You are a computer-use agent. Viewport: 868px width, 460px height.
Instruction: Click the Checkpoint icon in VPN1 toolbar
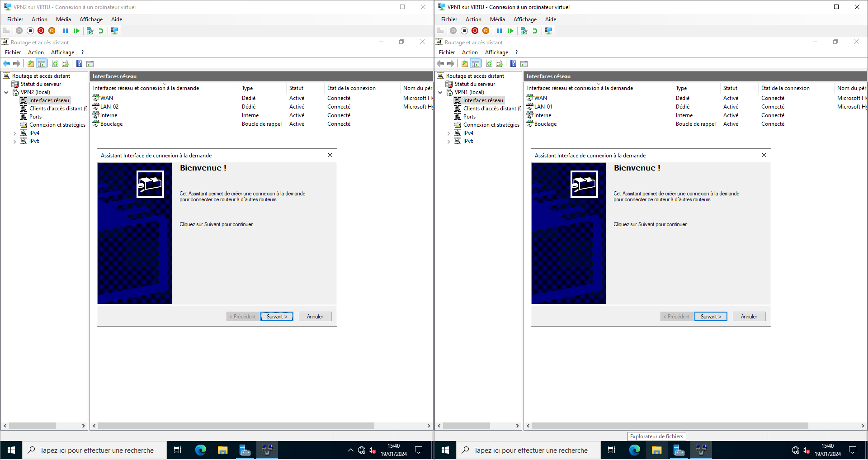tap(524, 31)
